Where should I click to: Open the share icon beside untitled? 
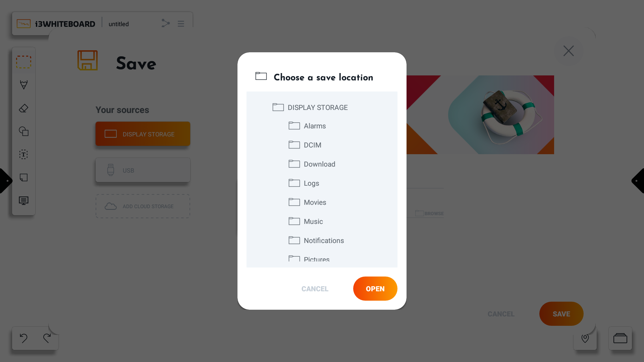pos(166,23)
